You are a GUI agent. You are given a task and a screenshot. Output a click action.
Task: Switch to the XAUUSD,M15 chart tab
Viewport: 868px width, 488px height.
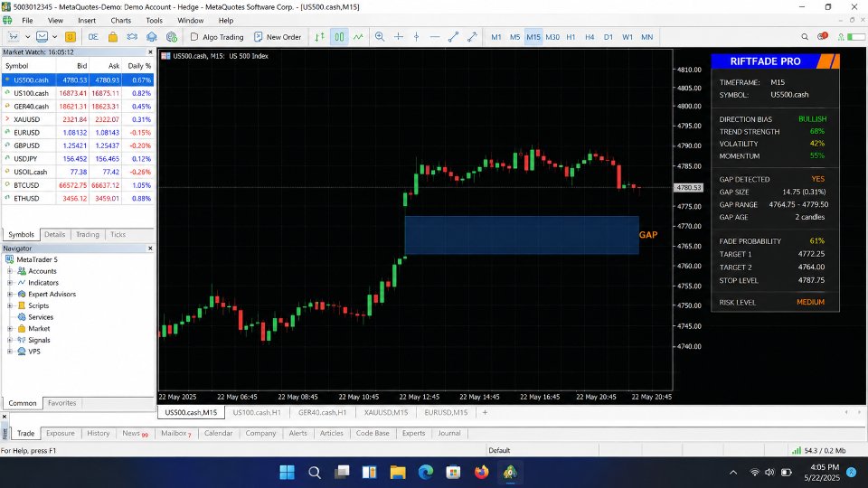(x=386, y=412)
